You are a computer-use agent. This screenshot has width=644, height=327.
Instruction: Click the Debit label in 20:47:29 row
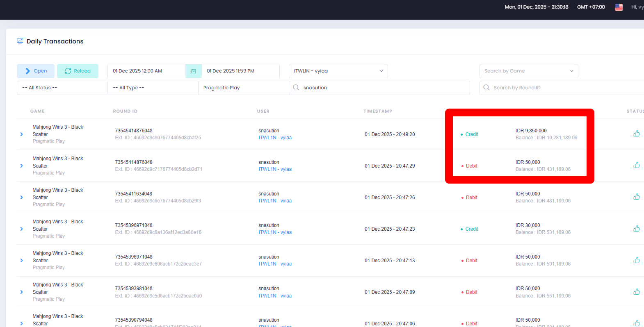(x=471, y=166)
